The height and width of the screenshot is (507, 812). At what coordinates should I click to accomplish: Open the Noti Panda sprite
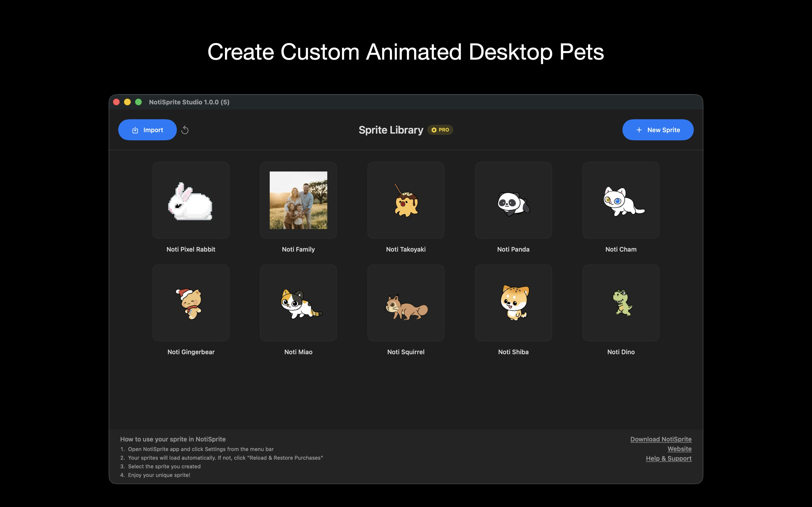(x=513, y=200)
